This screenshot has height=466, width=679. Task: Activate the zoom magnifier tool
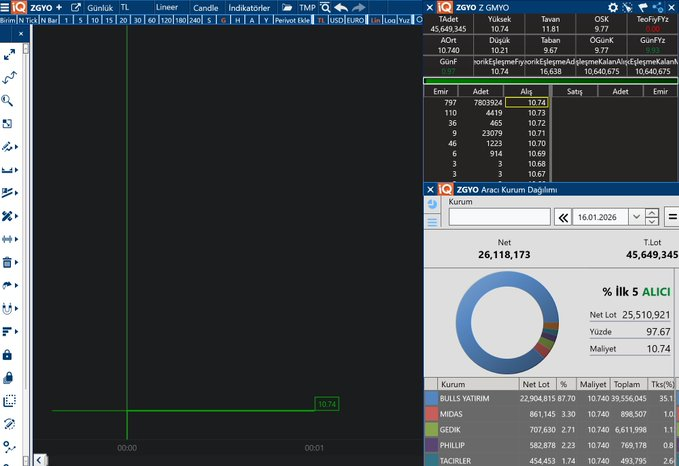tap(7, 100)
